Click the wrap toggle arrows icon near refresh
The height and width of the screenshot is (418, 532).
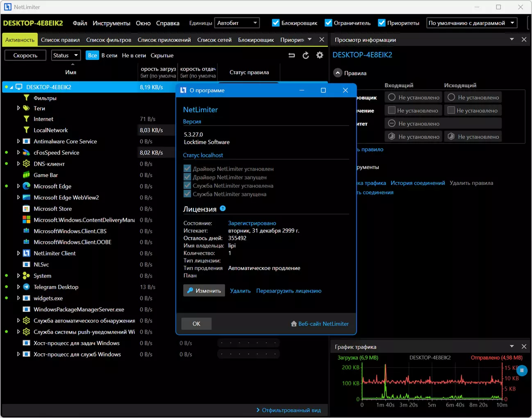tap(292, 55)
